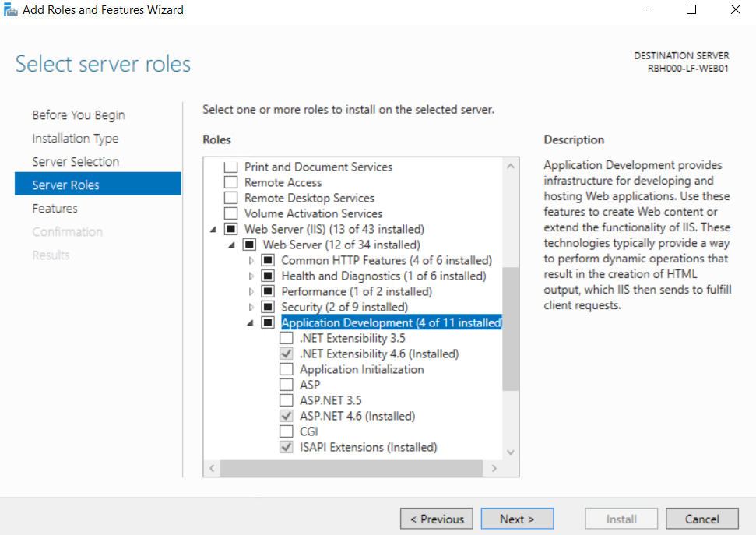756x535 pixels.
Task: Open the Server Selection step
Action: click(76, 162)
